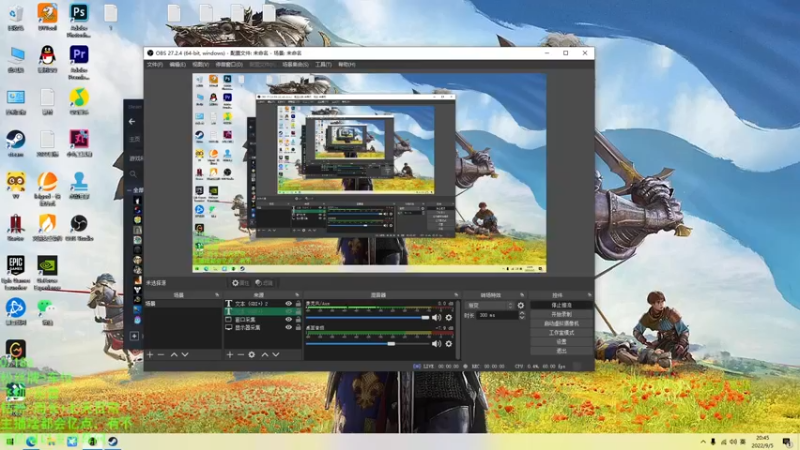
Task: Open source settings gear in Sources toolbar
Action: (x=252, y=355)
